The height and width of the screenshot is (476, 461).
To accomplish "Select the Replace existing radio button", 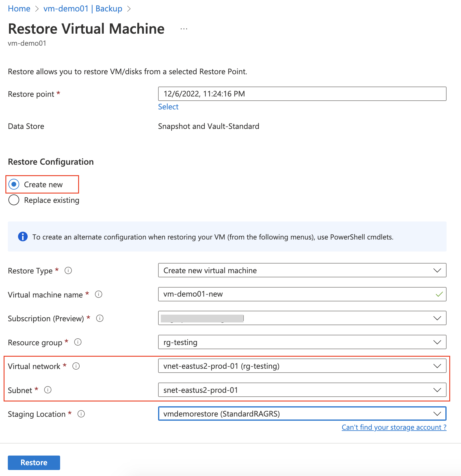I will 14,200.
